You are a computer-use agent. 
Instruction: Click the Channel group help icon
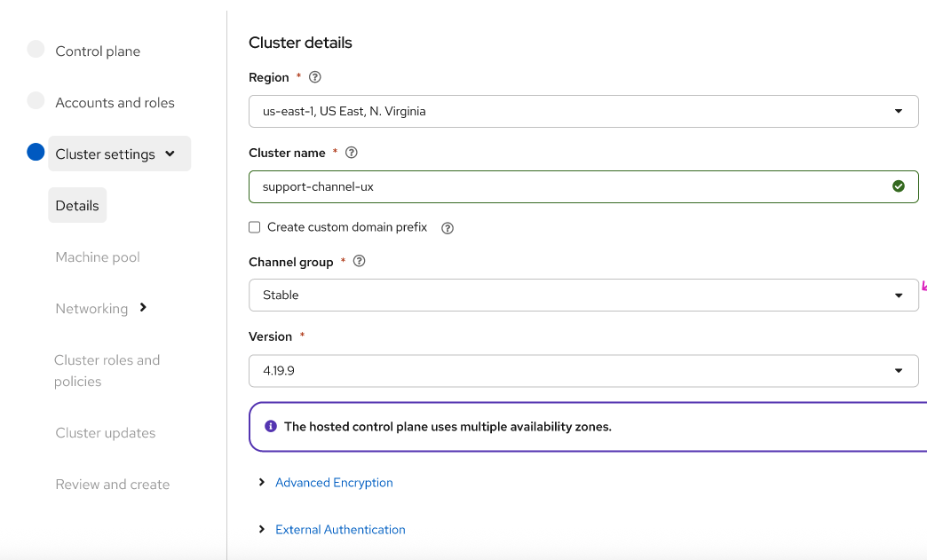point(360,262)
